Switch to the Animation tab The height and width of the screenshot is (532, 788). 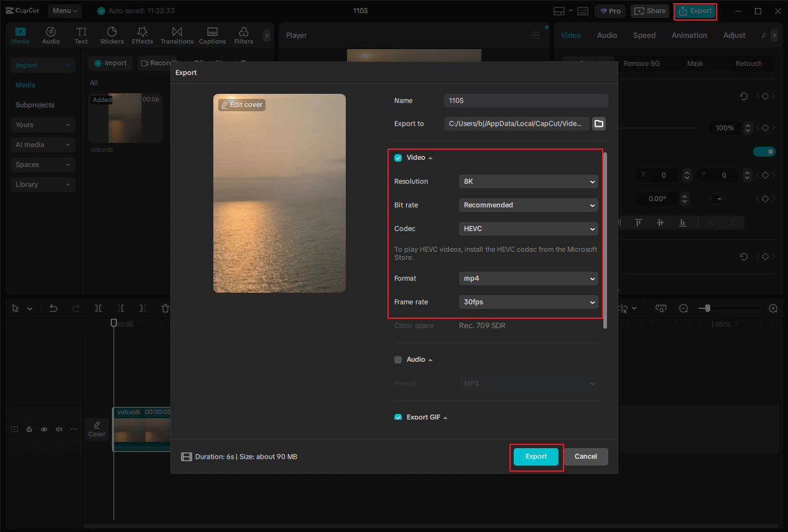[x=688, y=35]
